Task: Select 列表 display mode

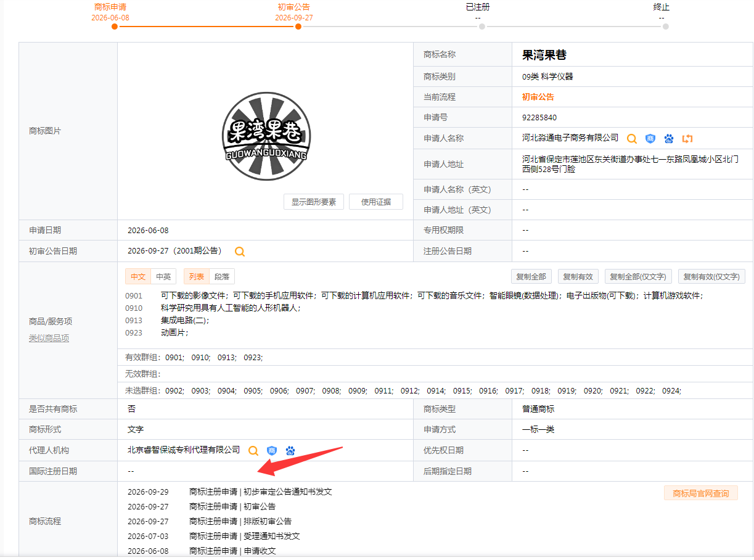Action: [x=197, y=277]
